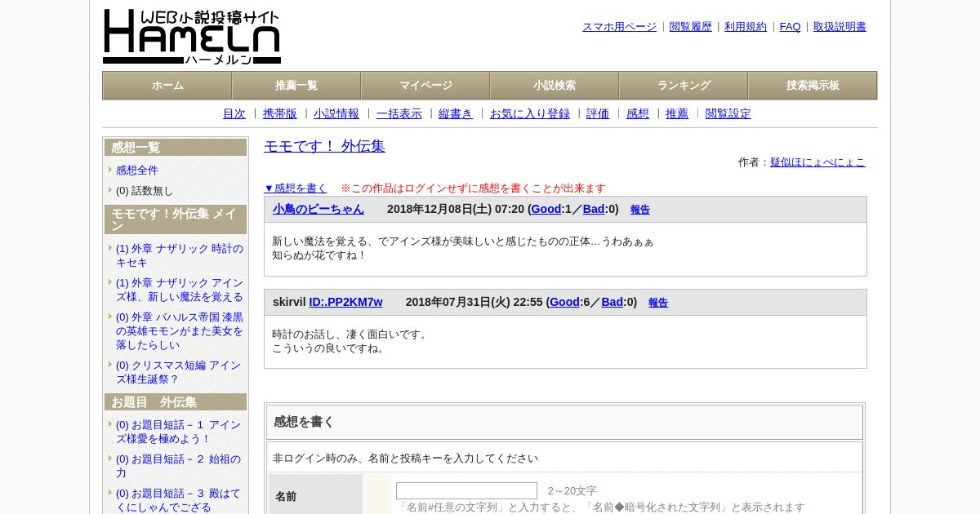Image resolution: width=980 pixels, height=514 pixels.
Task: Open sidebar chapter バハルス帝国 漆黒の英雄モモン
Action: click(x=180, y=330)
